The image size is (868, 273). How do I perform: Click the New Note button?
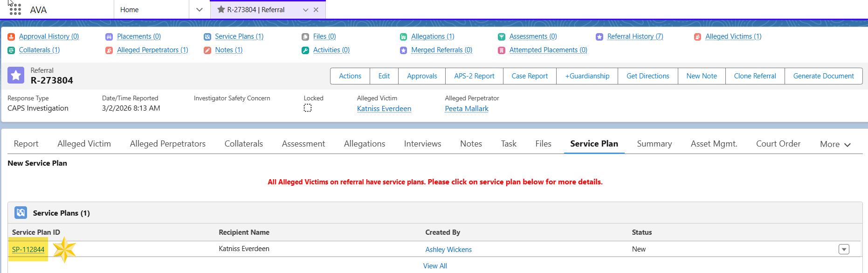[702, 76]
